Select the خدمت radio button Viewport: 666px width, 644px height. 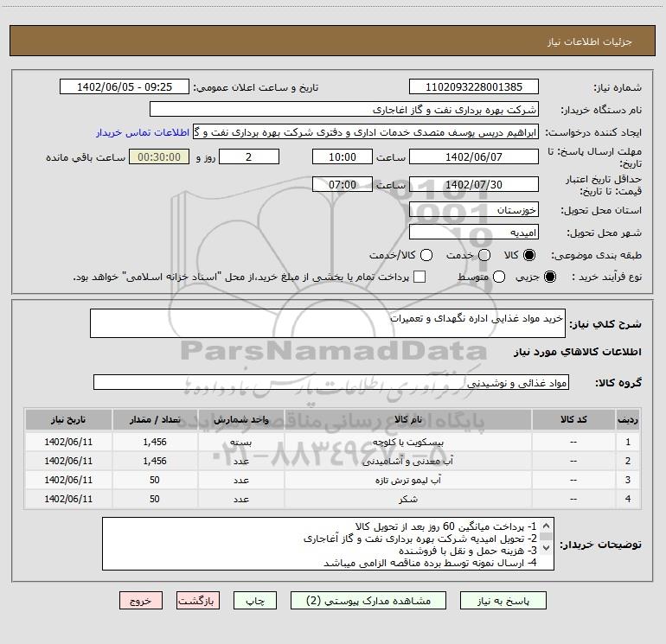click(x=484, y=255)
